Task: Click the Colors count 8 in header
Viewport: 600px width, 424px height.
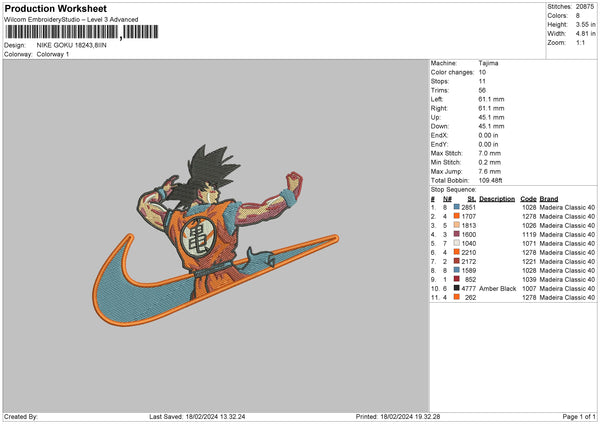Action: [577, 16]
